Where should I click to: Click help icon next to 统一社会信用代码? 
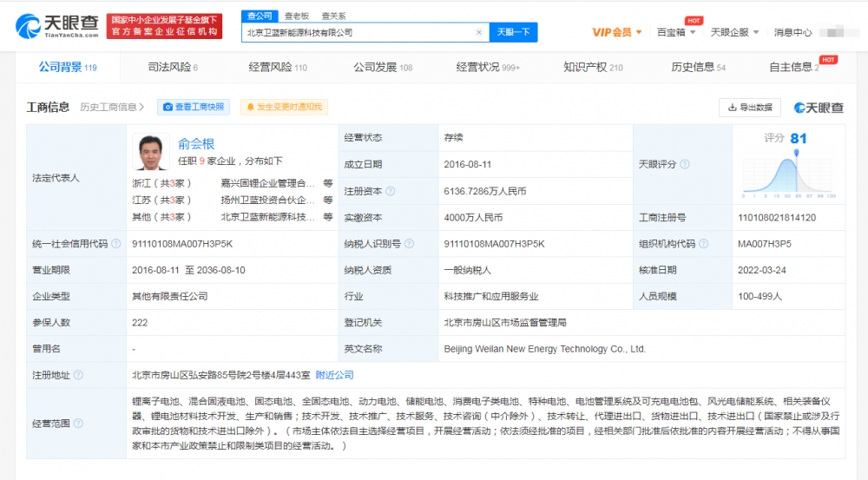point(115,244)
